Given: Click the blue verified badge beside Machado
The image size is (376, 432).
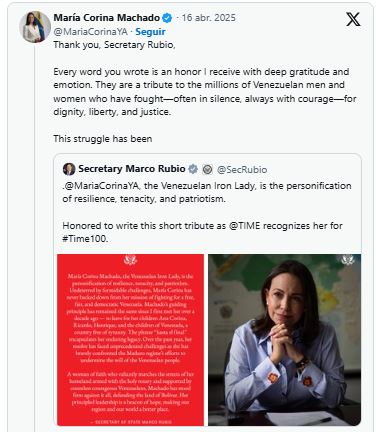Looking at the screenshot, I should [x=167, y=18].
